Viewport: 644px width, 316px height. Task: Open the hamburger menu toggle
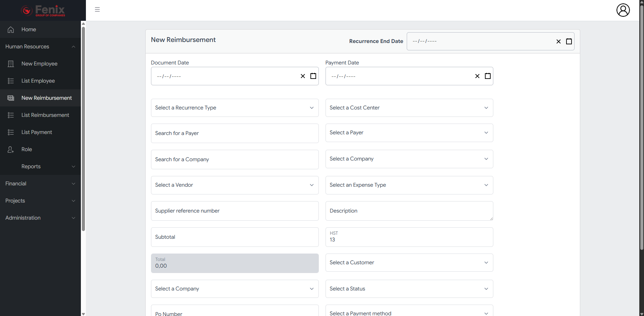(x=97, y=10)
